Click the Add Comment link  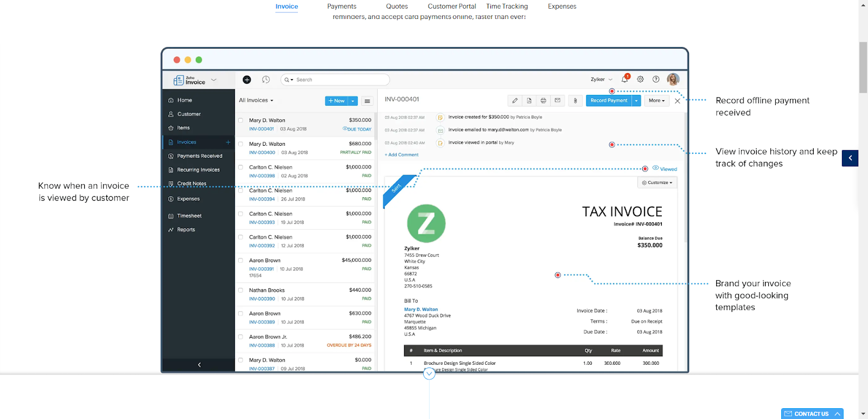[x=401, y=155]
